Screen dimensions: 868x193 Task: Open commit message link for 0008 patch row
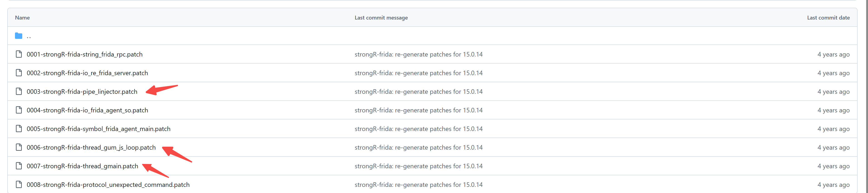point(418,185)
